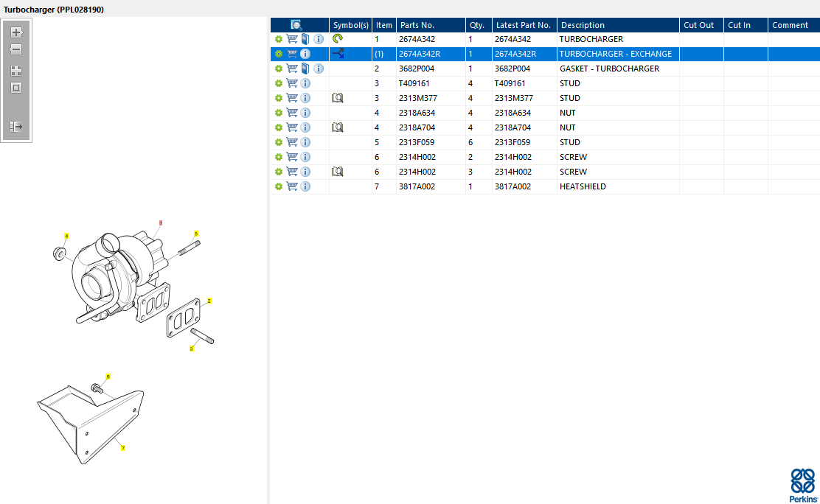Add HEATSHIELD 3817A002 to the cart

coord(292,186)
